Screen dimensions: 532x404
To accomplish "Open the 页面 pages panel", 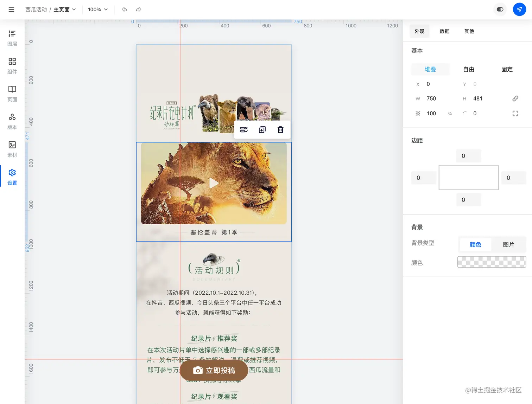I will click(12, 94).
